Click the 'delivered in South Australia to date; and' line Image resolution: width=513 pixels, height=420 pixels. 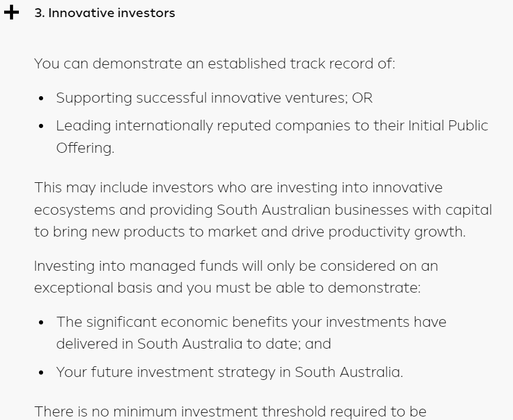194,344
